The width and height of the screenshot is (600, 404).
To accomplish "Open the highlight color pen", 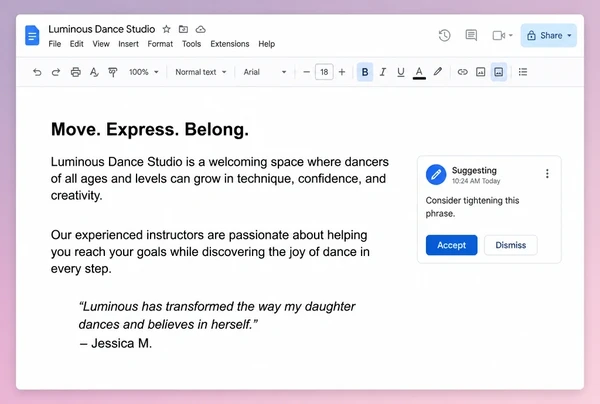I will coord(438,72).
